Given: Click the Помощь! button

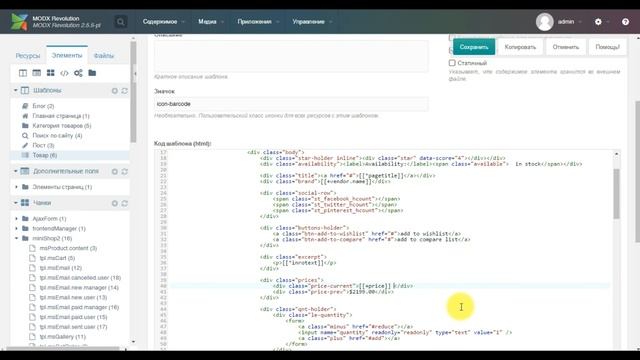Looking at the screenshot, I should (607, 47).
